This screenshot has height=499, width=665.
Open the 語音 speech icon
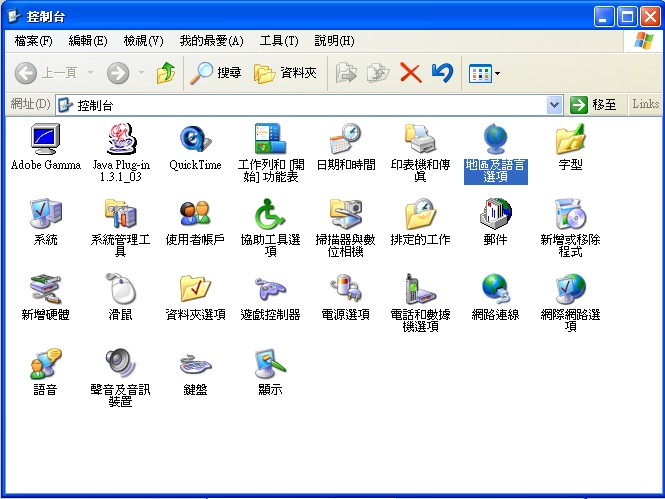click(45, 364)
